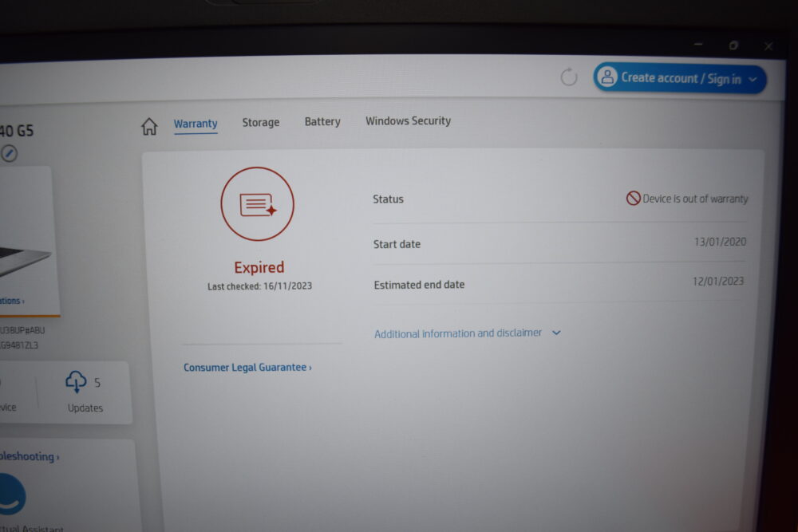Click the updates count number 5
This screenshot has height=532, width=798.
coord(97,383)
